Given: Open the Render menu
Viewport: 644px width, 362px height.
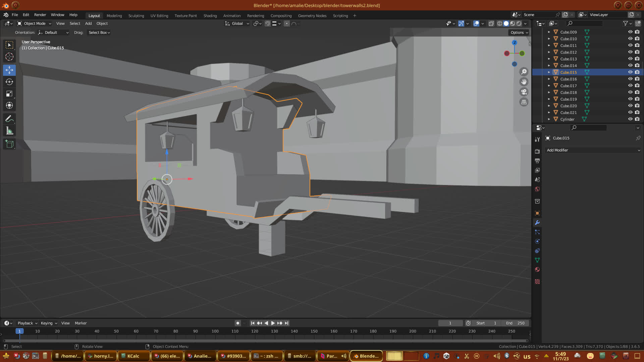Looking at the screenshot, I should click(x=40, y=15).
